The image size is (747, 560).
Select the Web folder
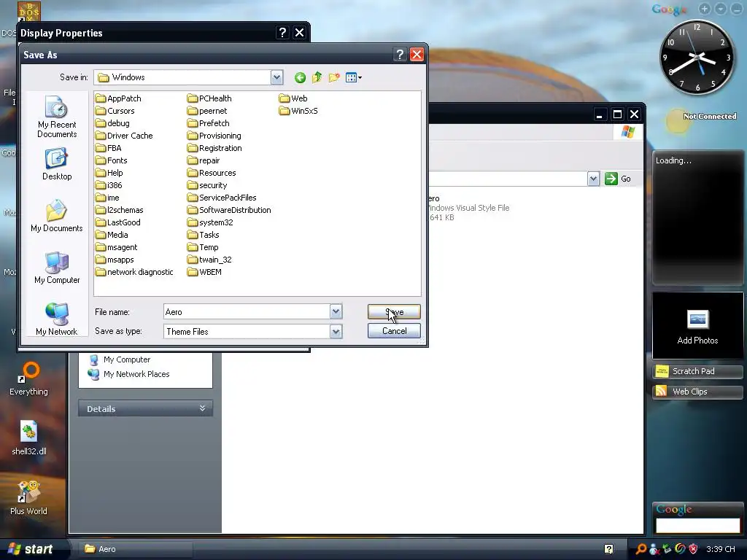click(x=293, y=98)
